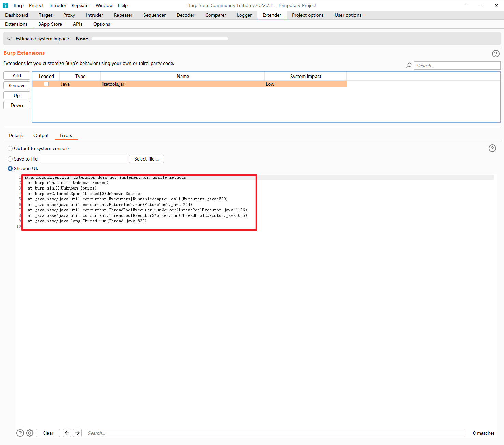Screen dimensions: 504x445
Task: Sort by the System impact column header
Action: (306, 76)
